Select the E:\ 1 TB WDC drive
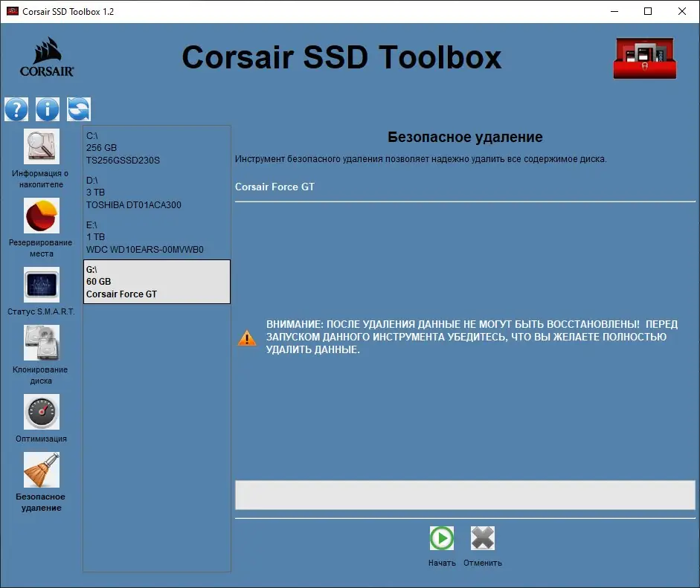 pyautogui.click(x=157, y=237)
